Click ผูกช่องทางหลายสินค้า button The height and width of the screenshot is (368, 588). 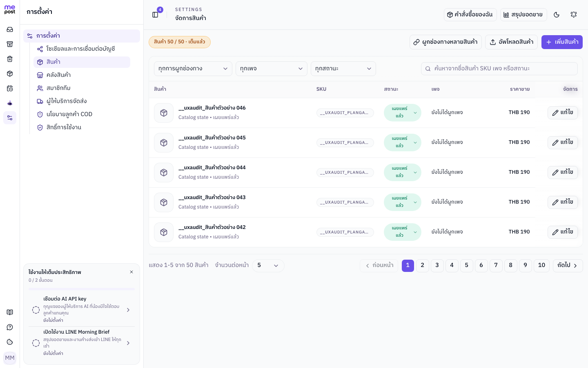tap(445, 42)
